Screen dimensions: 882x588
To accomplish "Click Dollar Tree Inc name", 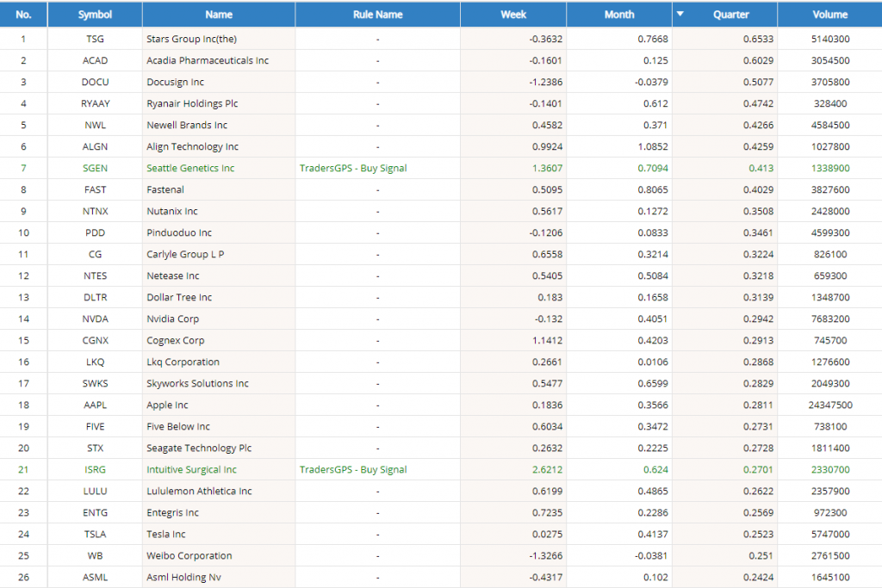I will [179, 297].
